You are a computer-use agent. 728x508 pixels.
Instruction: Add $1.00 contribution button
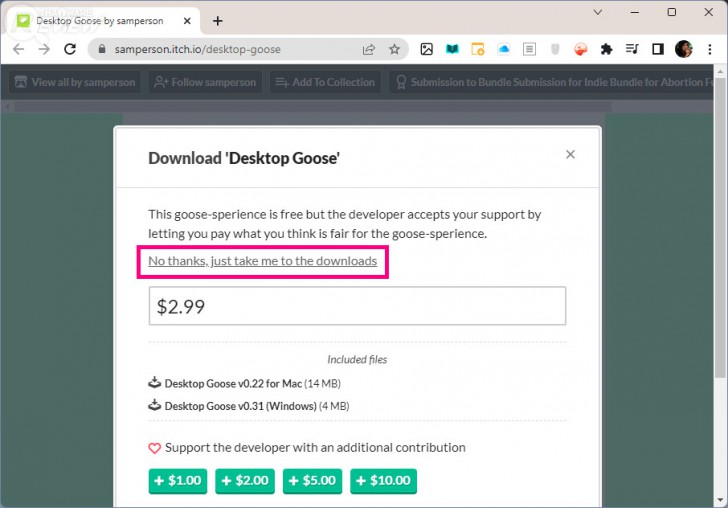pos(178,481)
